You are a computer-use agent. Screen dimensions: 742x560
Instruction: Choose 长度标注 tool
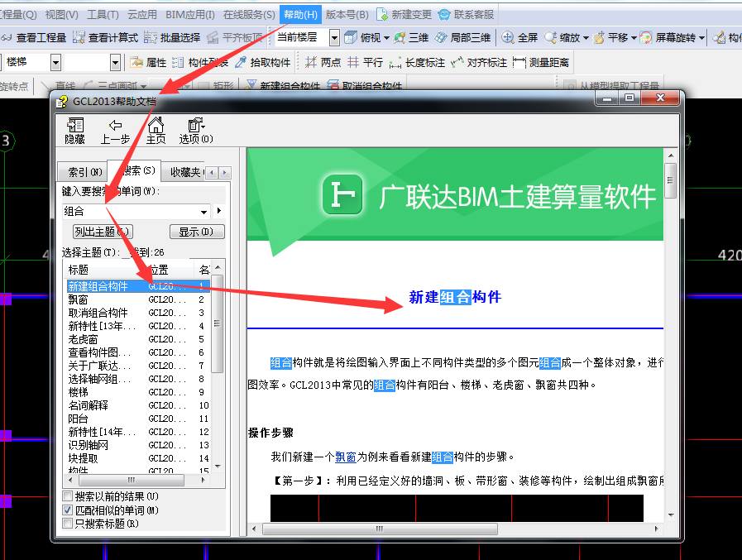point(417,62)
